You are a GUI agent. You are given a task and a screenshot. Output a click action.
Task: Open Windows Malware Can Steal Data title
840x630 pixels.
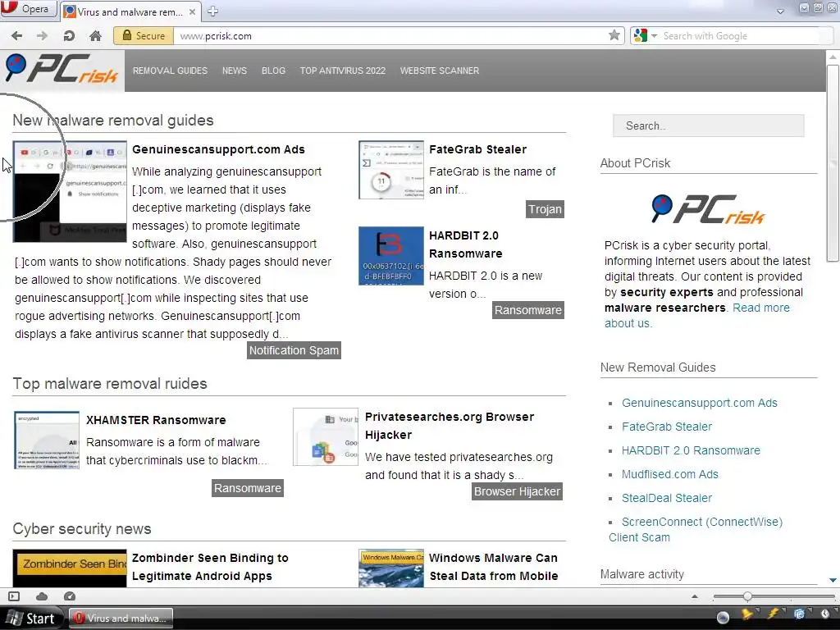click(x=493, y=567)
